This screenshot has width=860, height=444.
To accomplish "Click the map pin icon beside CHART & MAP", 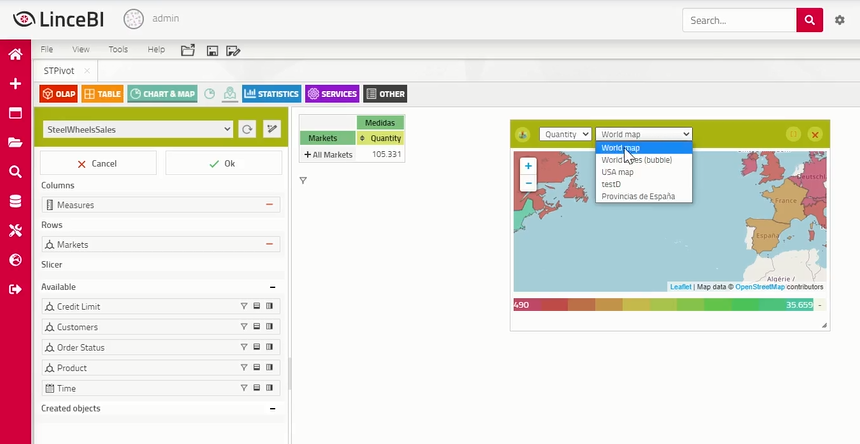I will [x=230, y=94].
